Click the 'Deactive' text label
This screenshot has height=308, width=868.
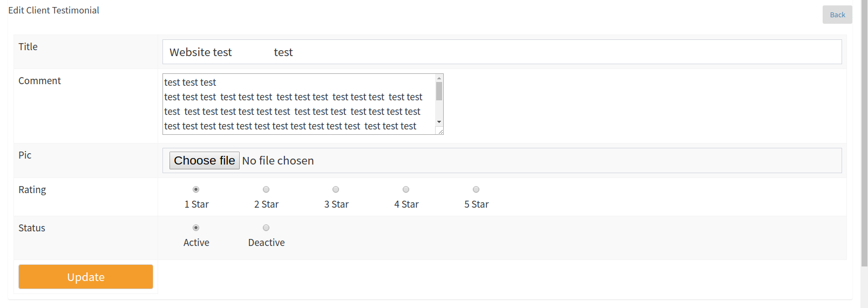266,243
